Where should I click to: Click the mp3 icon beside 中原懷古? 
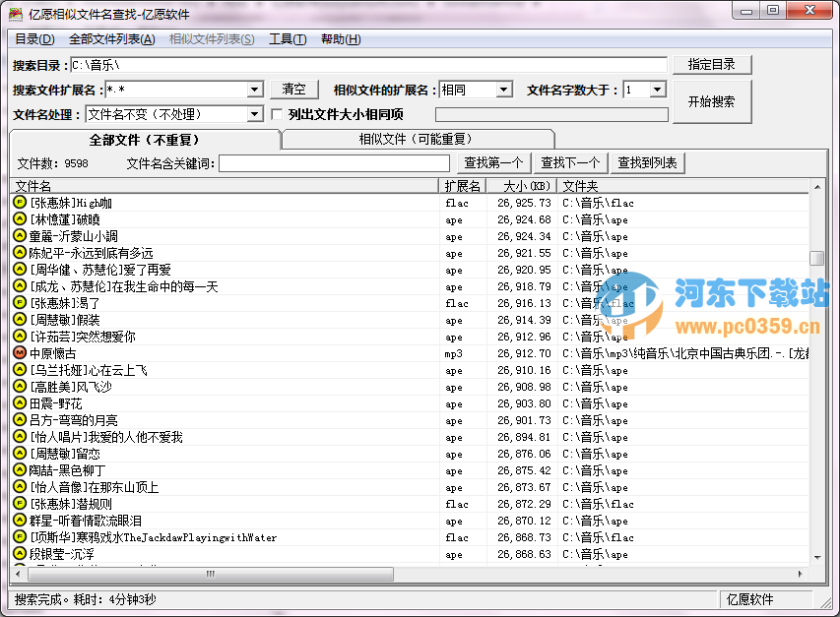[18, 353]
